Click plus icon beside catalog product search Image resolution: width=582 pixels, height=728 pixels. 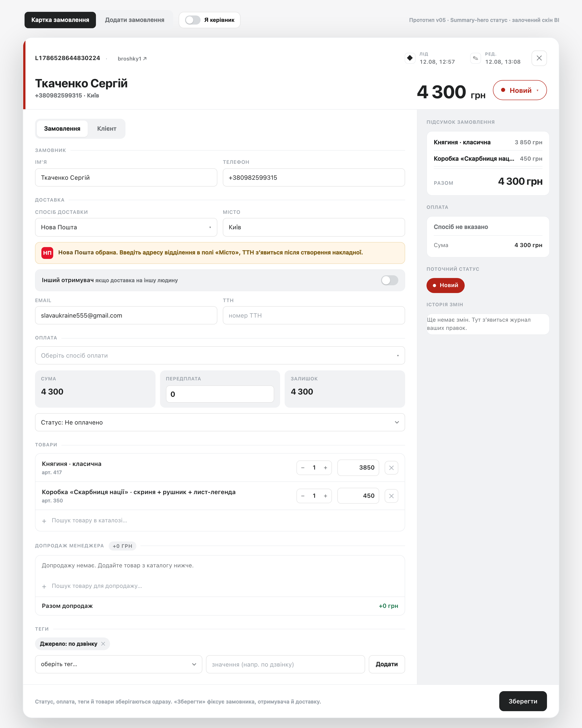point(44,521)
